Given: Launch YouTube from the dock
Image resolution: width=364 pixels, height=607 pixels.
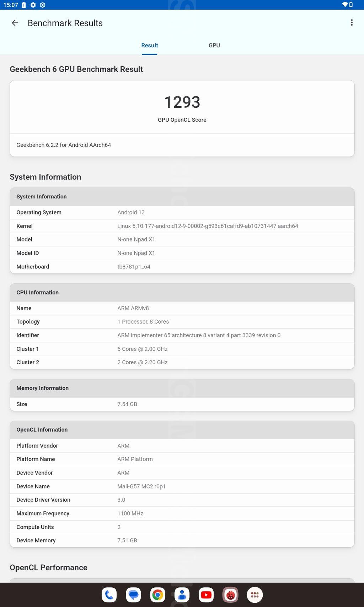Looking at the screenshot, I should (206, 595).
